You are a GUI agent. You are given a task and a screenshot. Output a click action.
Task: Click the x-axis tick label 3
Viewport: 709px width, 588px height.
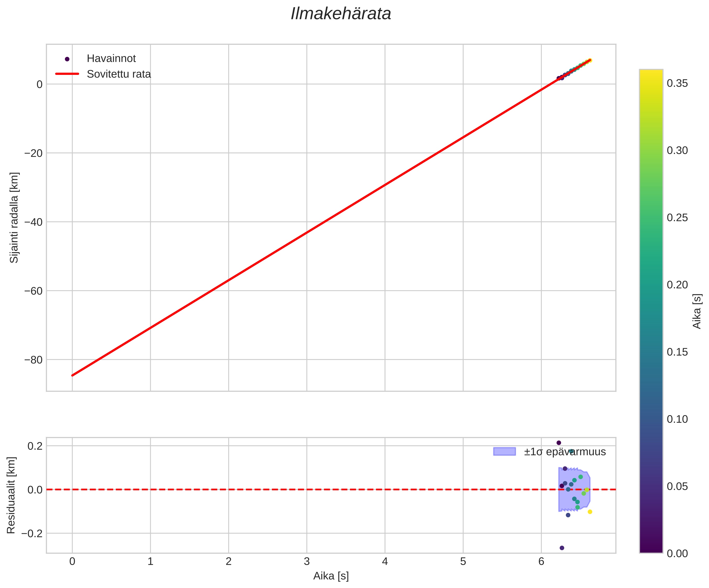pyautogui.click(x=307, y=561)
